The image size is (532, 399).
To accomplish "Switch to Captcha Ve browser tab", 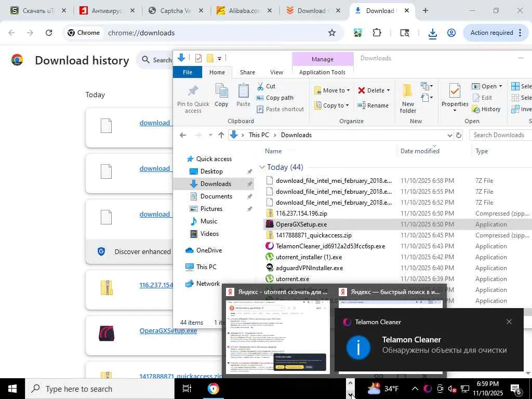I will point(176,10).
